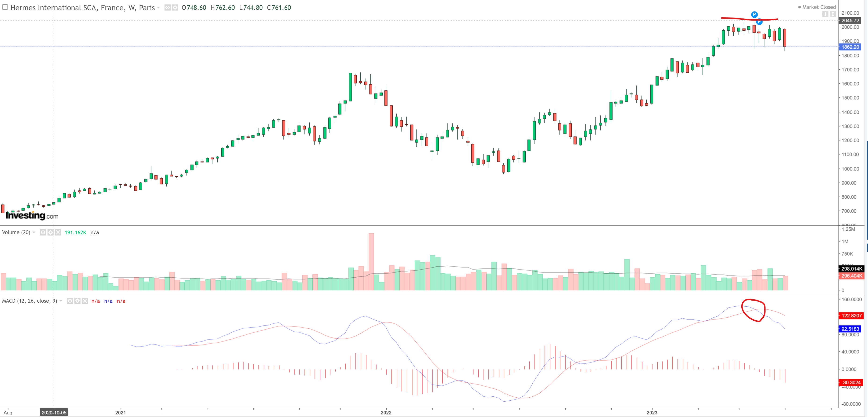Click the 2023 label on time axis
Viewport: 868px width, 417px height.
[652, 413]
